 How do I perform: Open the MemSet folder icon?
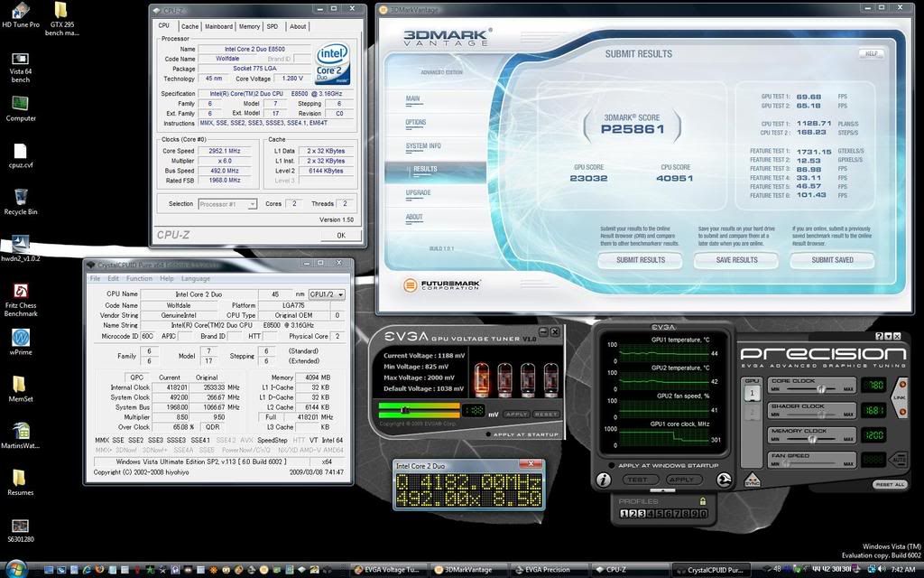21,388
